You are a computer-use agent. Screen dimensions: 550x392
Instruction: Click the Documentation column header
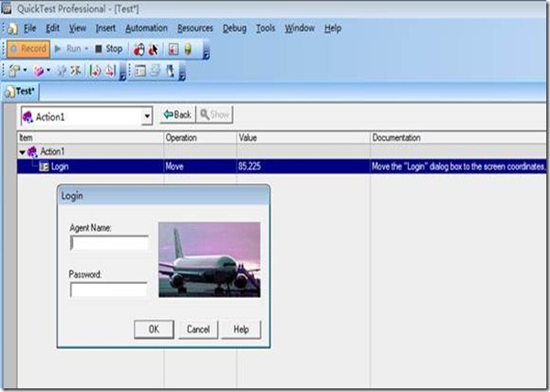point(458,137)
